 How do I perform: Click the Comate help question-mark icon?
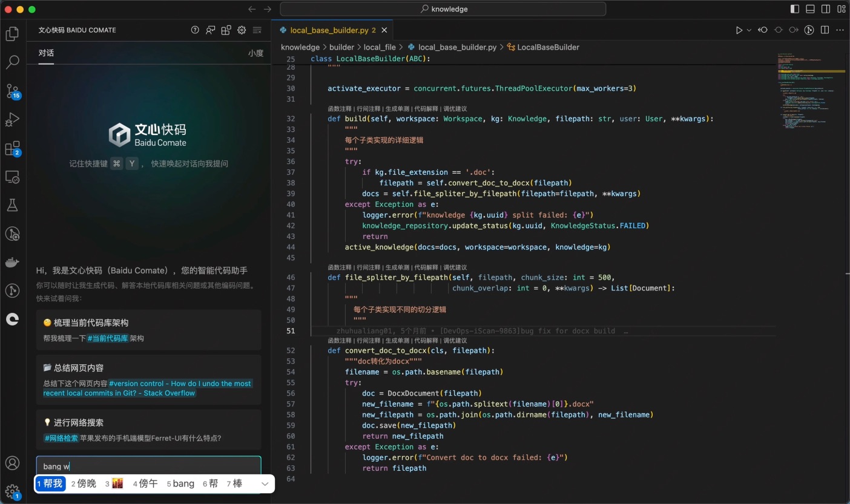click(195, 30)
